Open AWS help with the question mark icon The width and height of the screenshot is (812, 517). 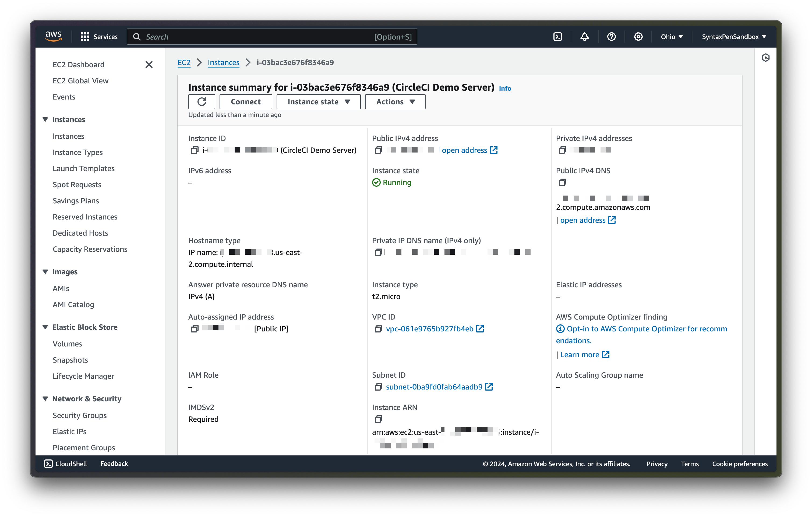[x=611, y=36]
